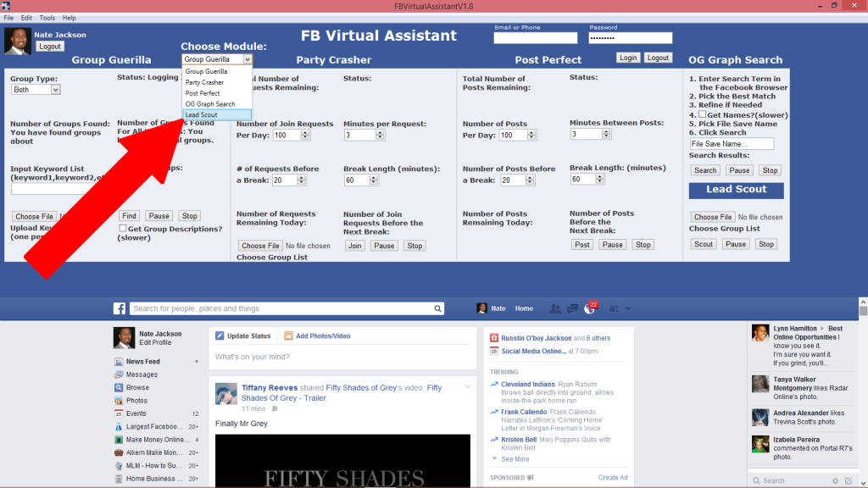Click the News Feed sidebar icon
Viewport: 868px width, 488px height.
point(119,361)
